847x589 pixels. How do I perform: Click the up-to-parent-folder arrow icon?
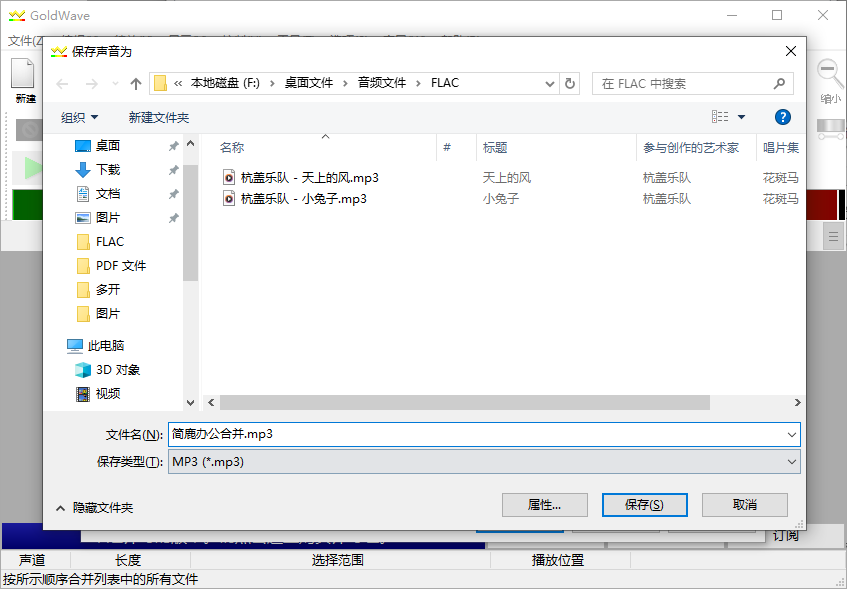(135, 84)
